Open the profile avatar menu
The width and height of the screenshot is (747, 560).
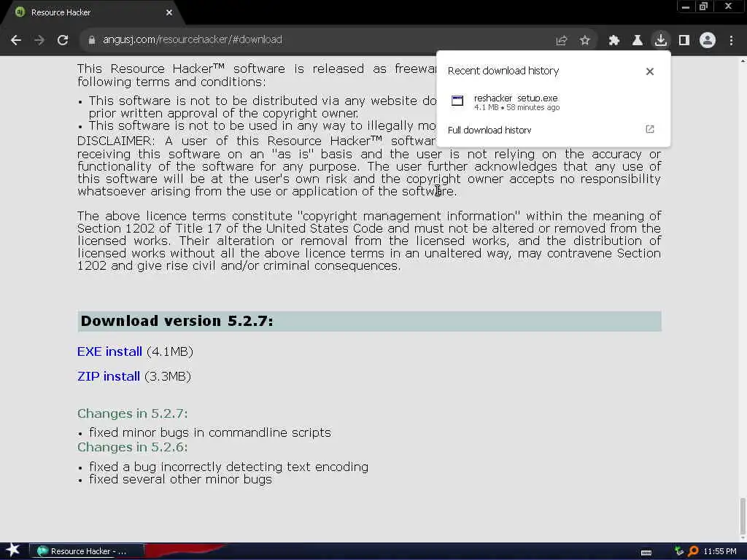click(x=708, y=40)
